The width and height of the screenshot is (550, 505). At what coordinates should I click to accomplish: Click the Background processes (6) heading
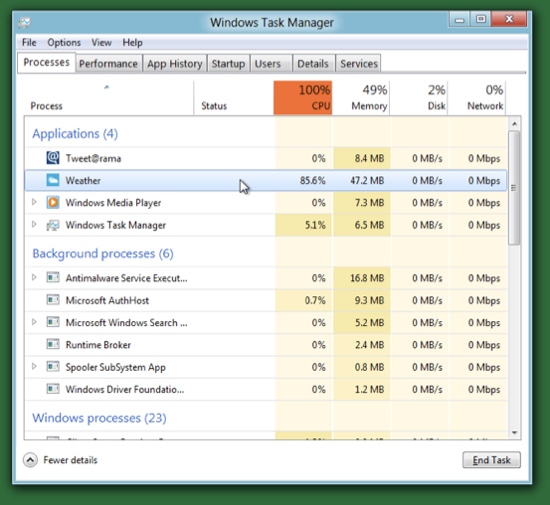[x=103, y=254]
